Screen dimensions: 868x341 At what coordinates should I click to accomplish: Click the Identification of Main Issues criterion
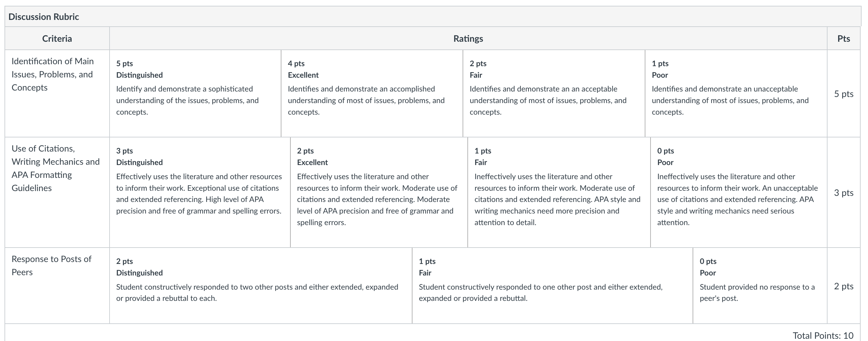coord(53,74)
